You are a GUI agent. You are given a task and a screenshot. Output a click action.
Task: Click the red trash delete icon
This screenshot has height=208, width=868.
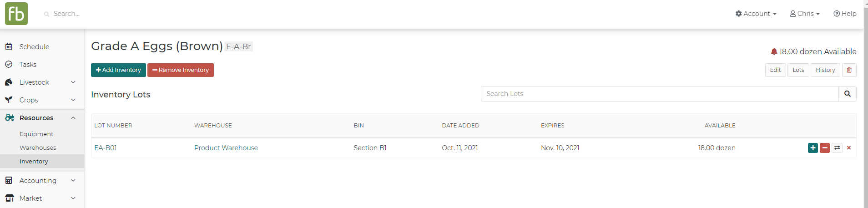click(849, 70)
